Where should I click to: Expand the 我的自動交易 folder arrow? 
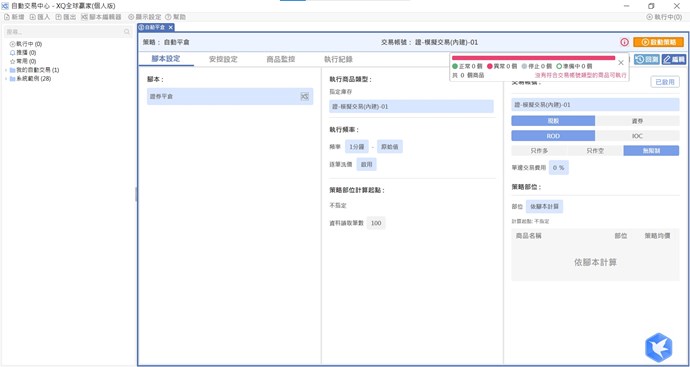point(6,70)
